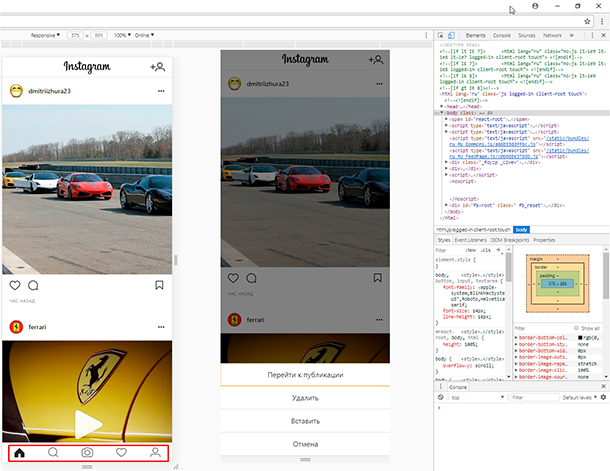Image resolution: width=610 pixels, height=471 pixels.
Task: Collapse the body node in the DOM tree
Action: click(x=442, y=113)
